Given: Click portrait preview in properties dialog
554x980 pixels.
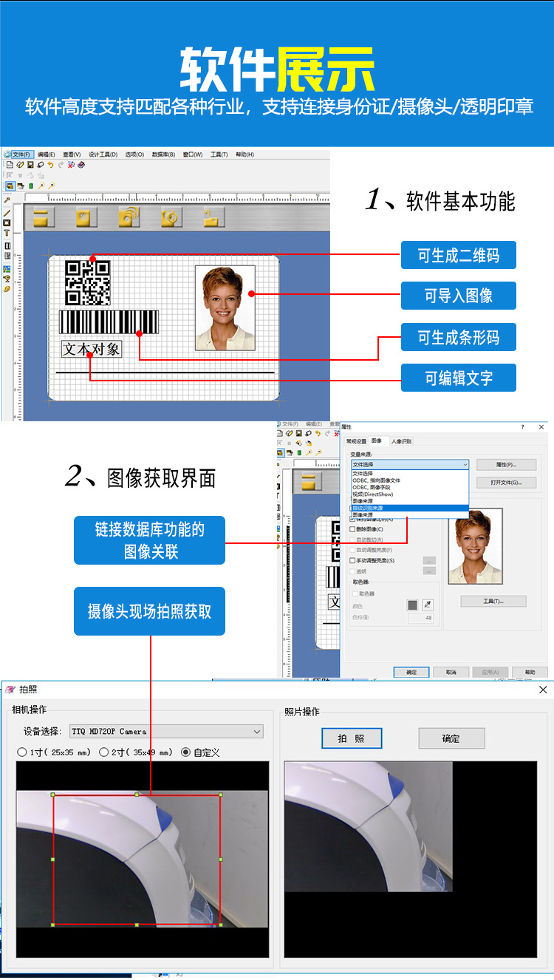Looking at the screenshot, I should click(x=475, y=546).
